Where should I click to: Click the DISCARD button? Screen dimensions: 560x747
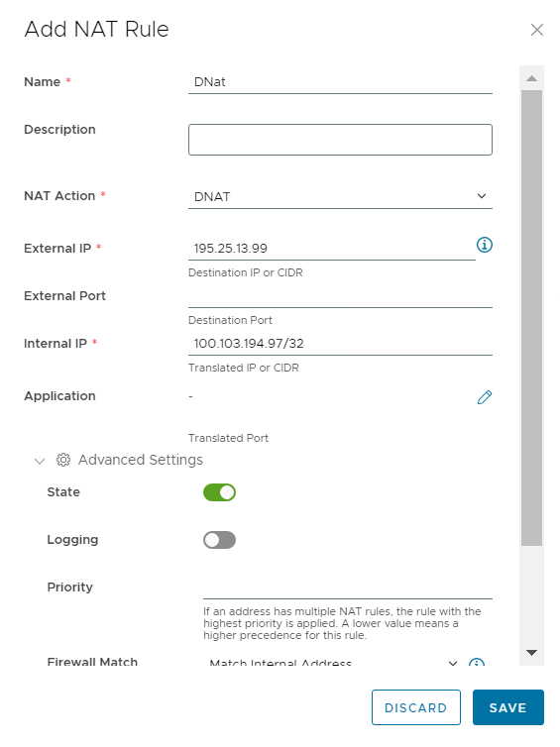click(416, 707)
